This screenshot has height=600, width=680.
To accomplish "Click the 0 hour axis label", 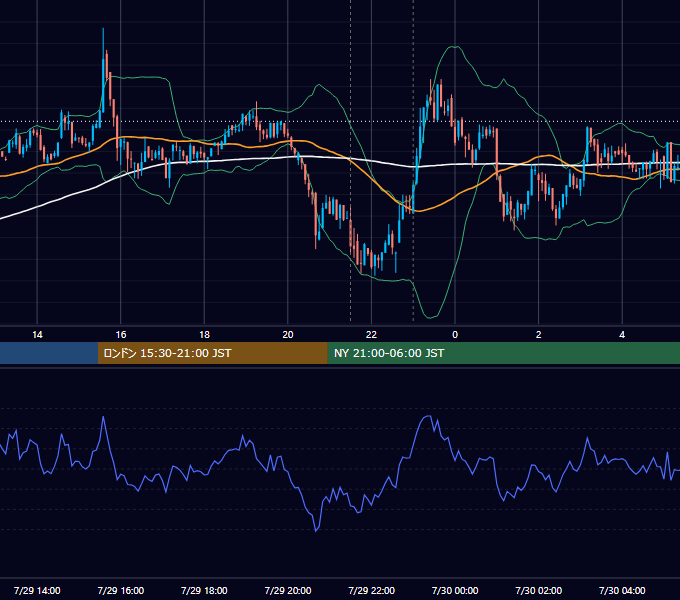I will click(x=455, y=335).
